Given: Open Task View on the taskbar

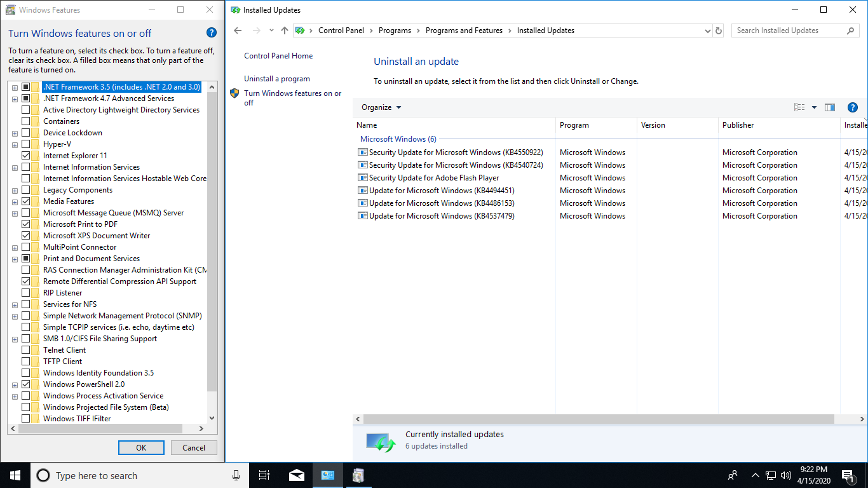Looking at the screenshot, I should (x=264, y=475).
